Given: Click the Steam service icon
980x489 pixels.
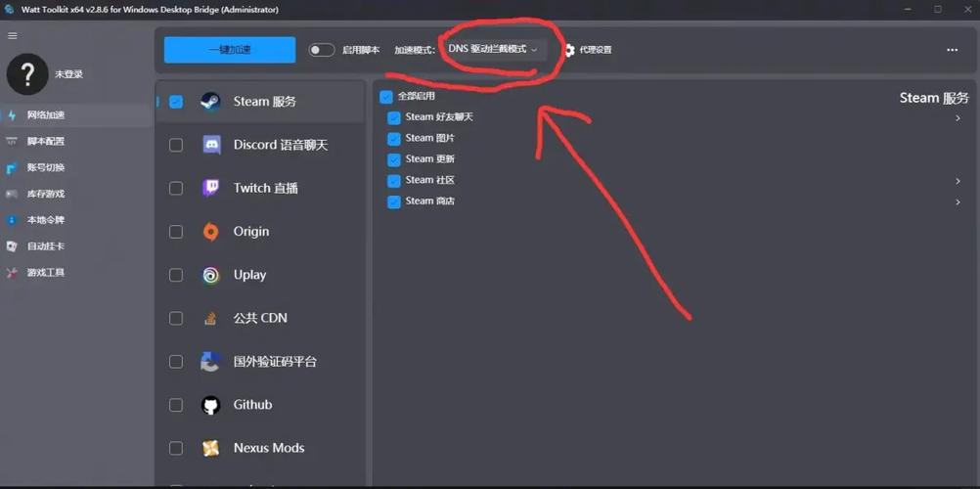Looking at the screenshot, I should click(210, 102).
